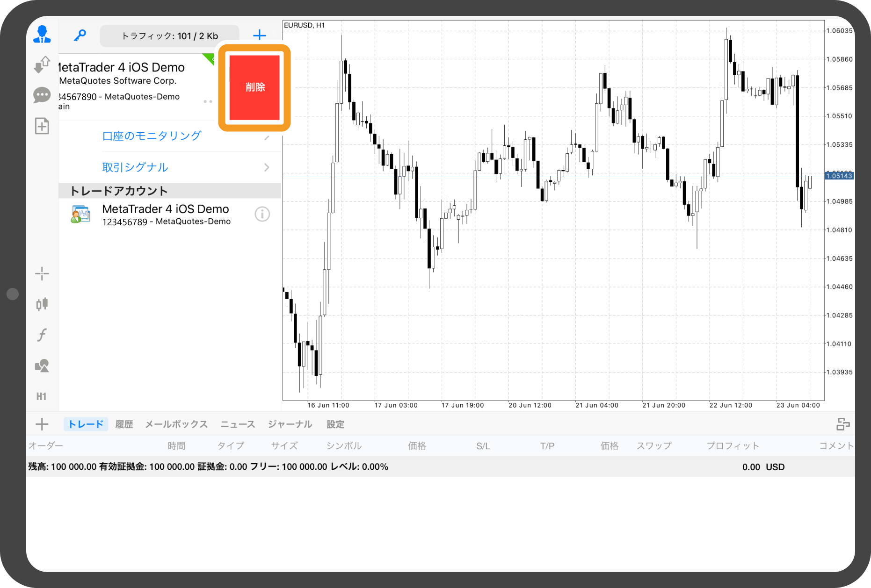
Task: Click the オーダー column header
Action: tap(45, 446)
